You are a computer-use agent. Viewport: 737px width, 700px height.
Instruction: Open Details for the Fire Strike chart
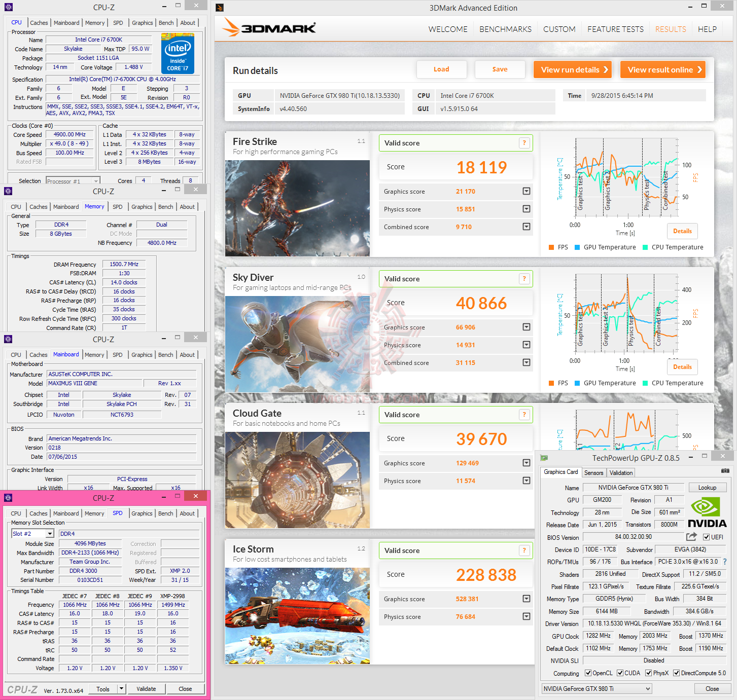tap(682, 231)
